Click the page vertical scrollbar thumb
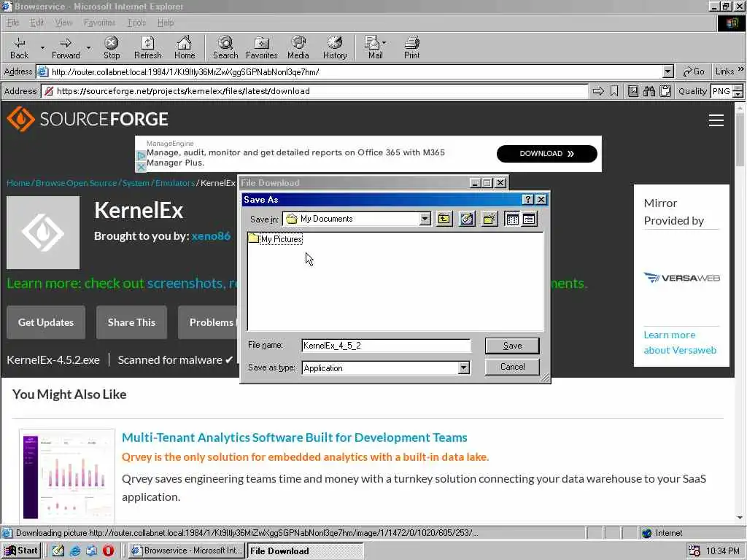The height and width of the screenshot is (560, 747). pyautogui.click(x=740, y=141)
